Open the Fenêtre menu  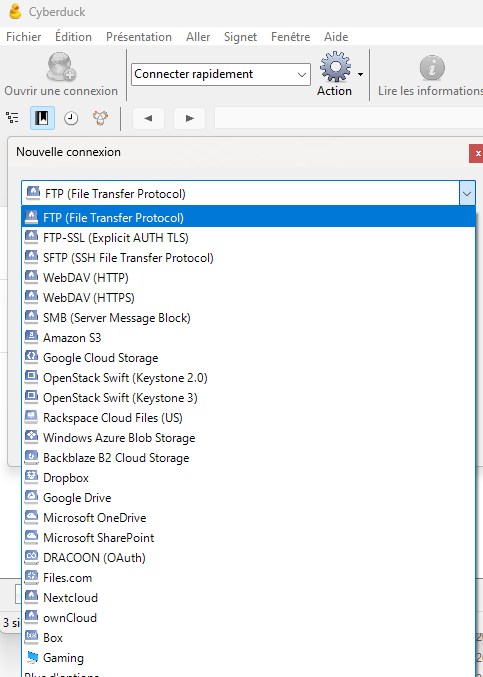(x=290, y=37)
